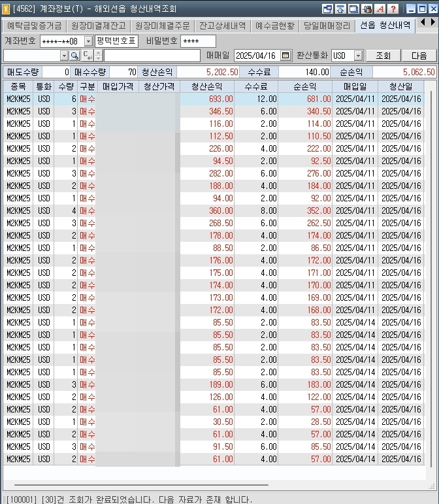Open help with the red question mark icon
Image resolution: width=439 pixels, height=504 pixels.
click(x=393, y=8)
